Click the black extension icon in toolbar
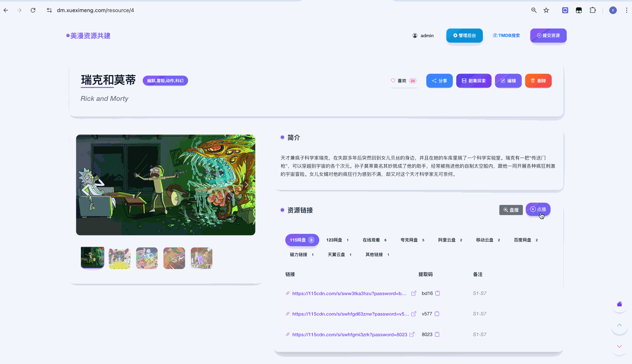This screenshot has height=364, width=632. coord(579,10)
